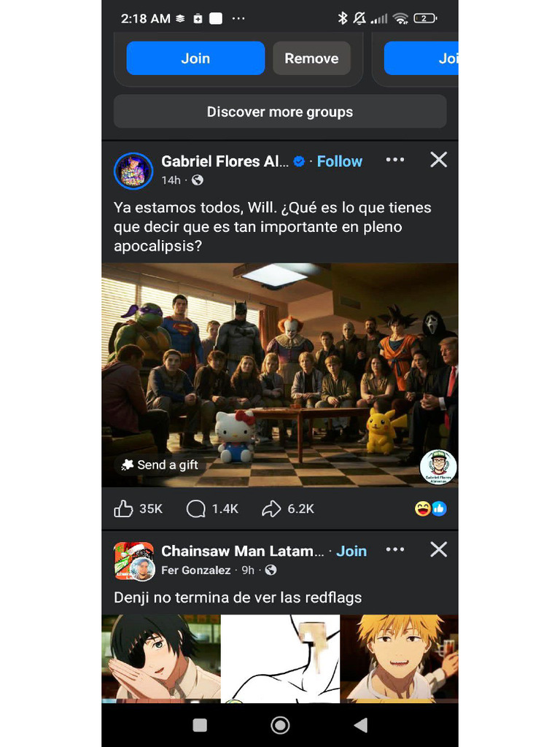The image size is (560, 747).
Task: Hide the Gabriel Flores post
Action: pos(438,160)
